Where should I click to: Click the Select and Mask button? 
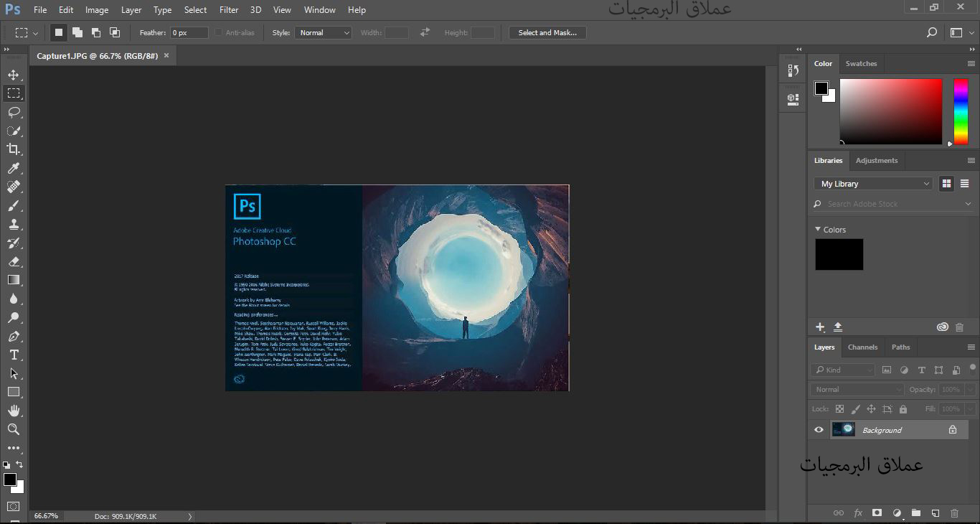click(547, 33)
